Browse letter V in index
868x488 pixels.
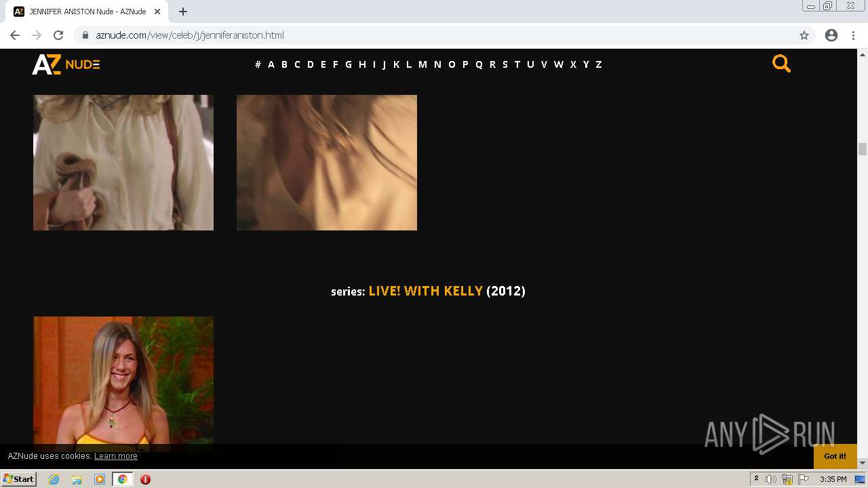pos(544,64)
